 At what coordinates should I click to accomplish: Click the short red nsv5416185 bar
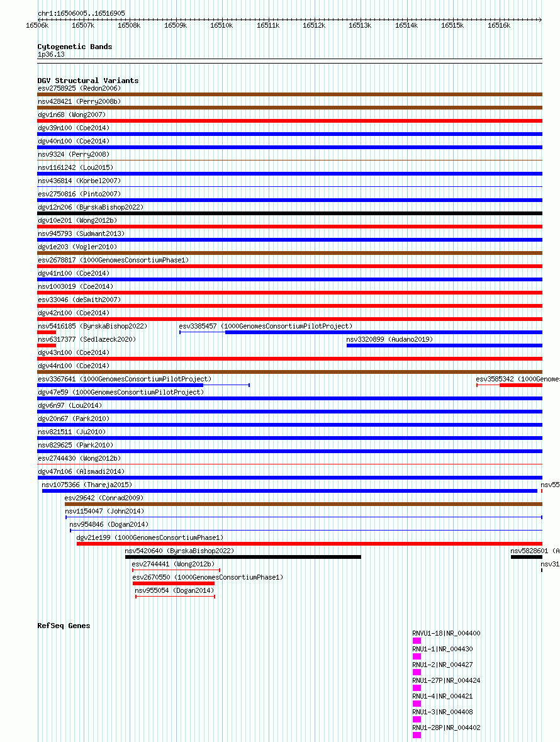(x=47, y=333)
